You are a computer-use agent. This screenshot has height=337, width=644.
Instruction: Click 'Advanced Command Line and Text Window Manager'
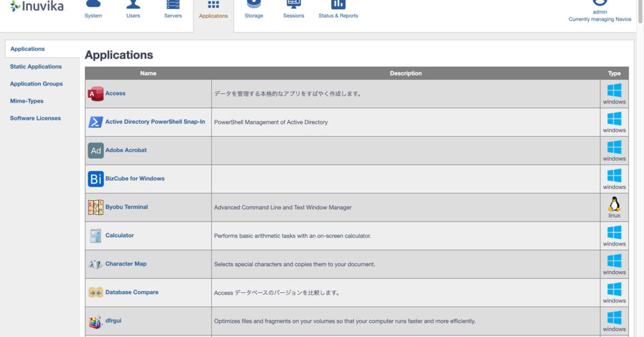[283, 208]
